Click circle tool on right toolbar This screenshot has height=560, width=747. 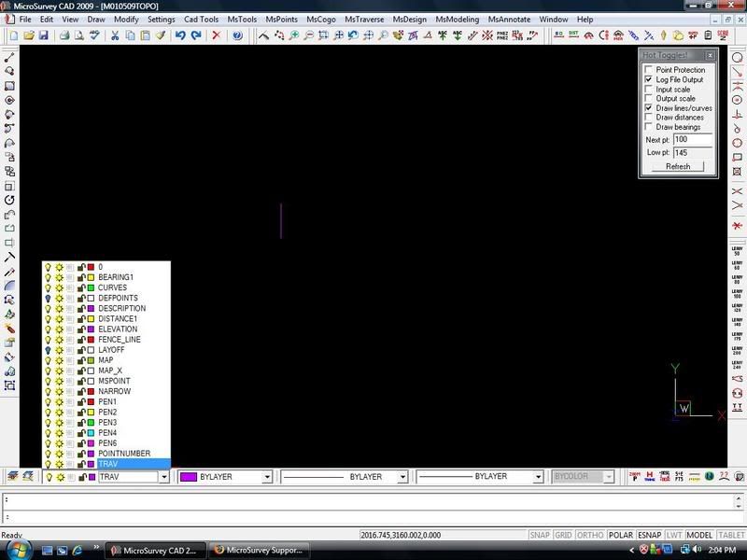[737, 57]
